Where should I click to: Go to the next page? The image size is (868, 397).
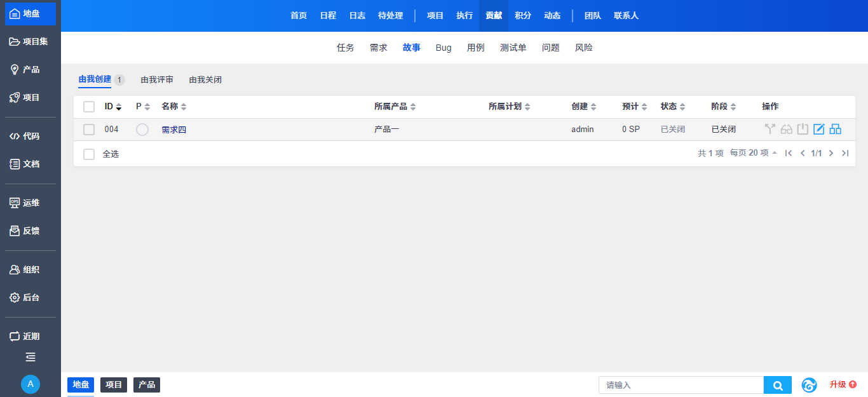tap(831, 153)
